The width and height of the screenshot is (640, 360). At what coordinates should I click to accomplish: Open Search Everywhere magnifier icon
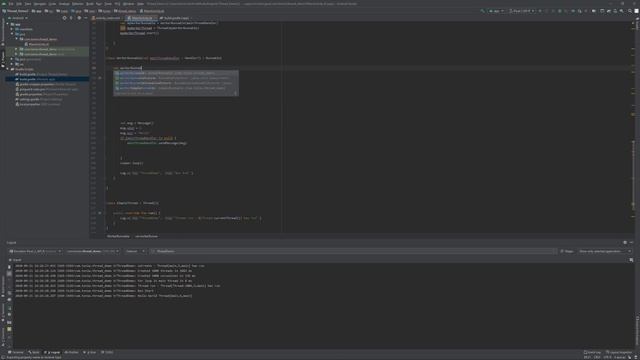pyautogui.click(x=630, y=11)
